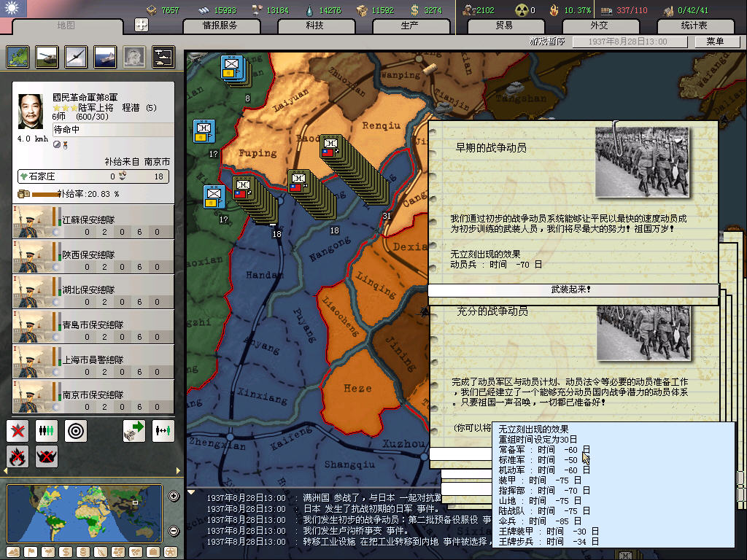Zoom in on the minimap
This screenshot has width=747, height=560.
pyautogui.click(x=174, y=497)
